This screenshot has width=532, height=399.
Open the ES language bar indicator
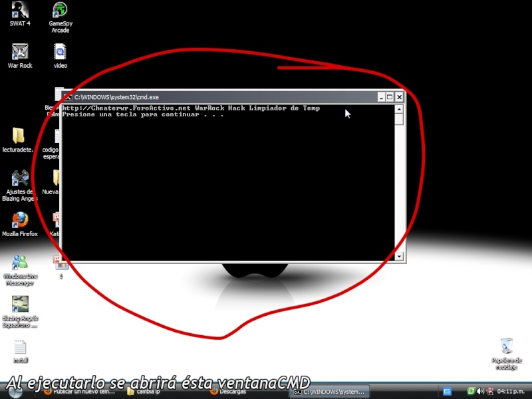(447, 392)
